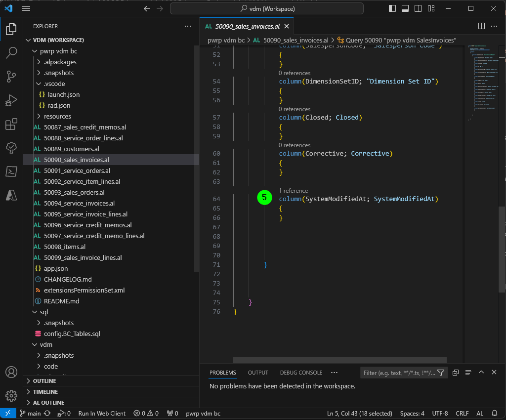Screen dimensions: 506x420
Task: Switch to the PROBLEMS panel tab
Action: pyautogui.click(x=223, y=373)
